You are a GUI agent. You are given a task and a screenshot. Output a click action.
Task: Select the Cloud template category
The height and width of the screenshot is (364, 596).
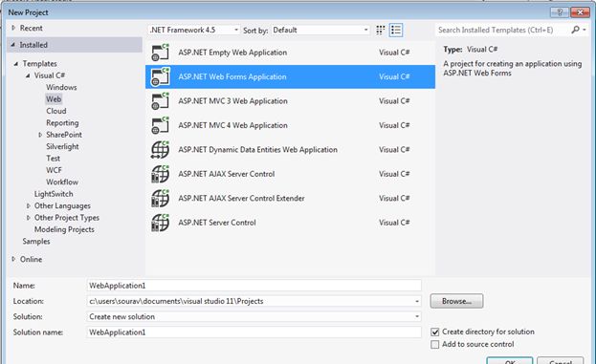[x=56, y=111]
